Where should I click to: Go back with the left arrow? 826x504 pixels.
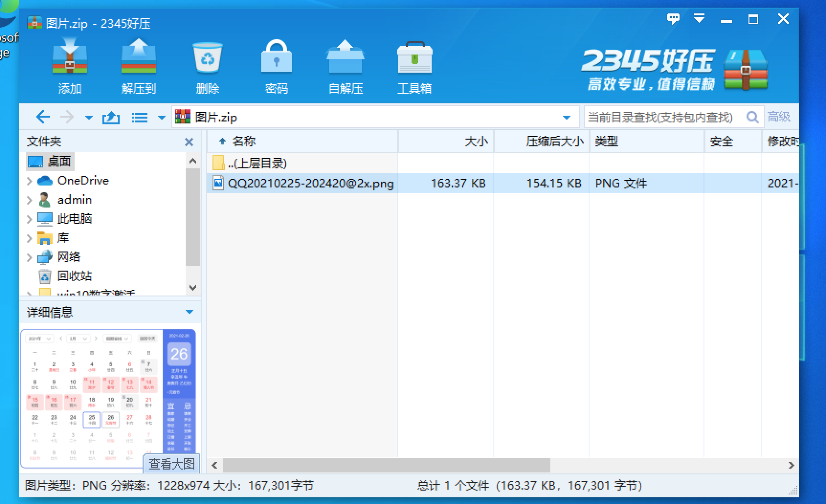[43, 117]
